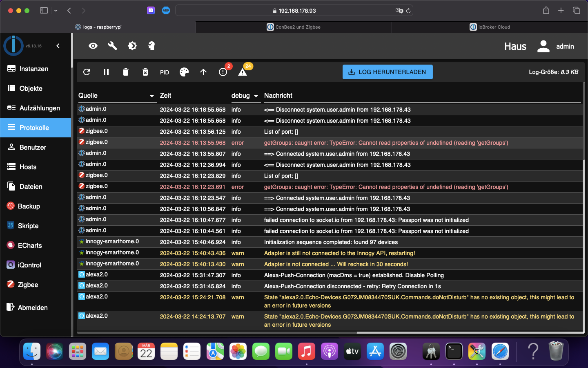Open a new Safari tab

pyautogui.click(x=561, y=11)
